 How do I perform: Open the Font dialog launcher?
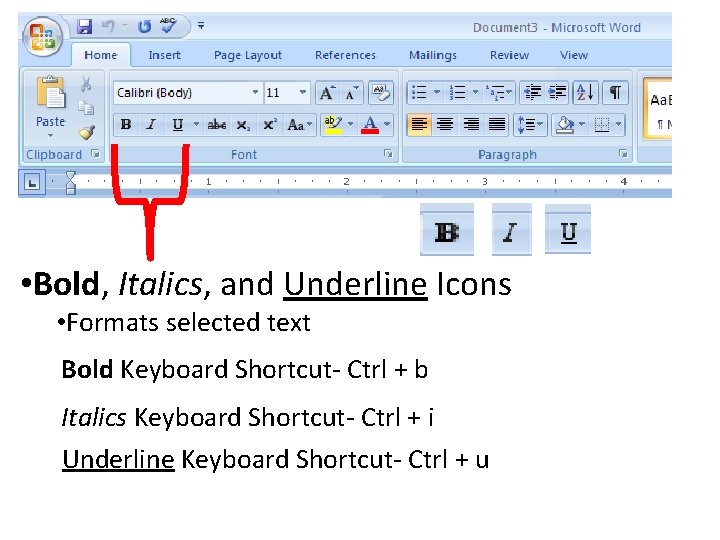388,154
